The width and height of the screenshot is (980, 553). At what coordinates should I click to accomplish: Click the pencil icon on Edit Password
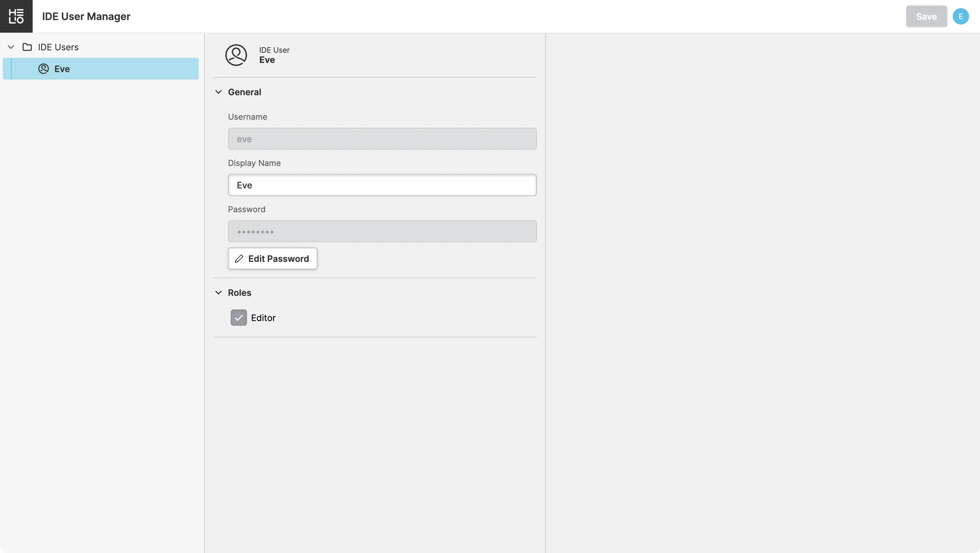[x=239, y=259]
